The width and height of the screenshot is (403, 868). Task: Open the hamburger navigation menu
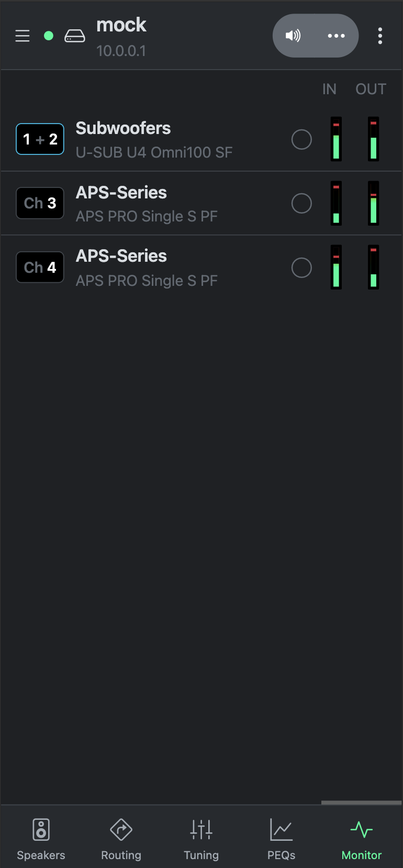[x=23, y=36]
